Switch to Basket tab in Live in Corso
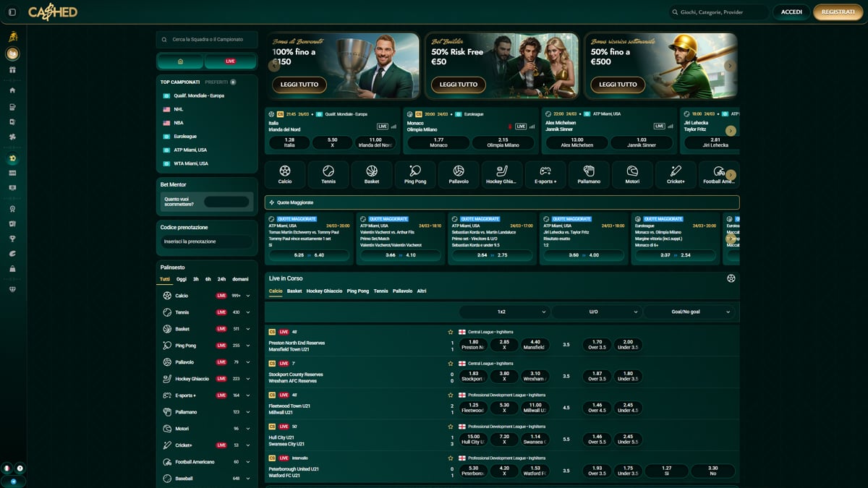The width and height of the screenshot is (868, 488). (x=294, y=291)
